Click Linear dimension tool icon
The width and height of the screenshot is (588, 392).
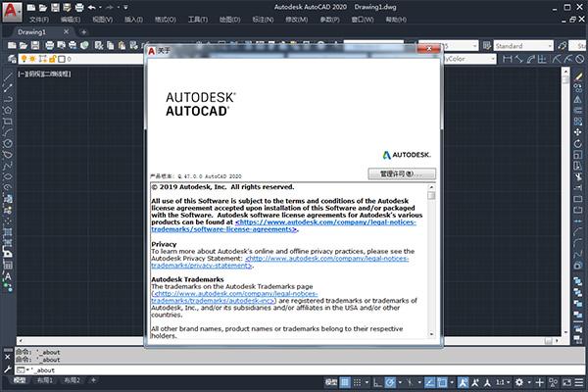507,59
